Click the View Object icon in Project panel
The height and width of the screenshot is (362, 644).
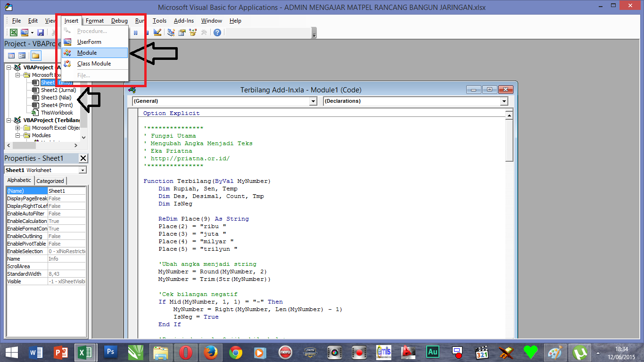point(22,56)
